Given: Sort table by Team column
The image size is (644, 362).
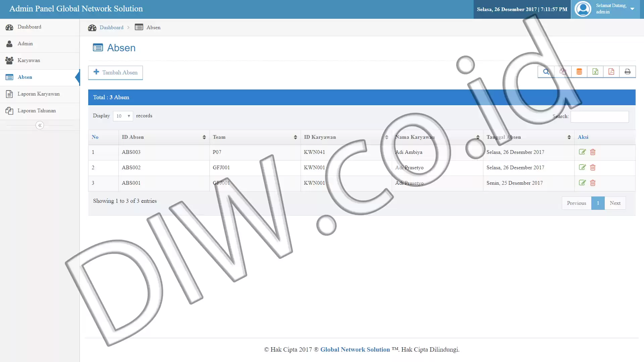Looking at the screenshot, I should pyautogui.click(x=255, y=137).
